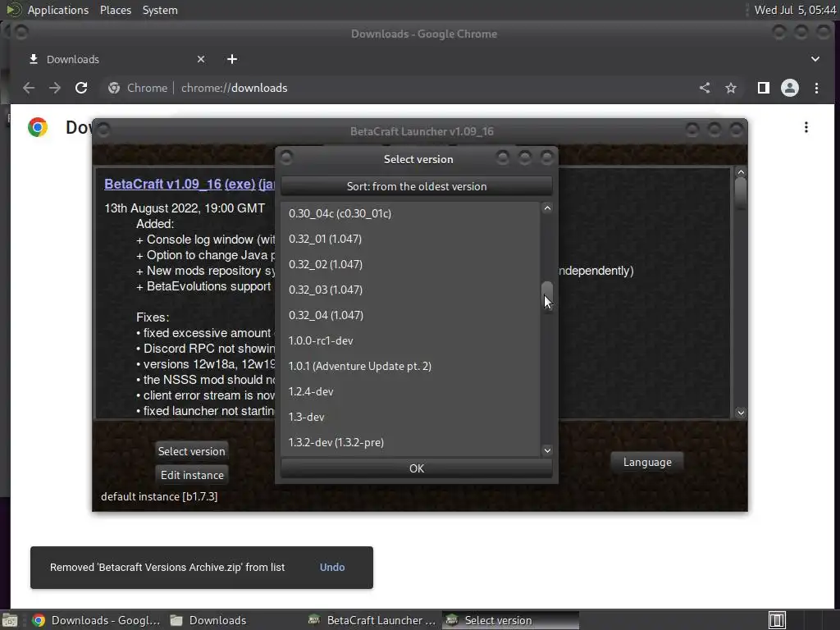Toggle sort order button in Select version
The width and height of the screenshot is (840, 630).
click(416, 186)
